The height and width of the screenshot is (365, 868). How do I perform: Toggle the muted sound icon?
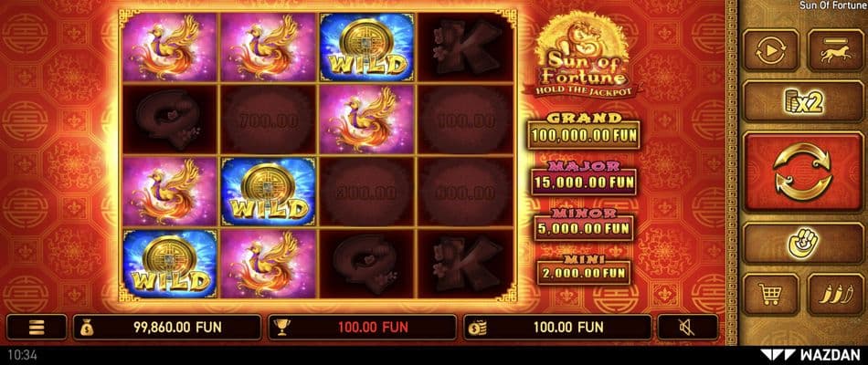coord(687,327)
